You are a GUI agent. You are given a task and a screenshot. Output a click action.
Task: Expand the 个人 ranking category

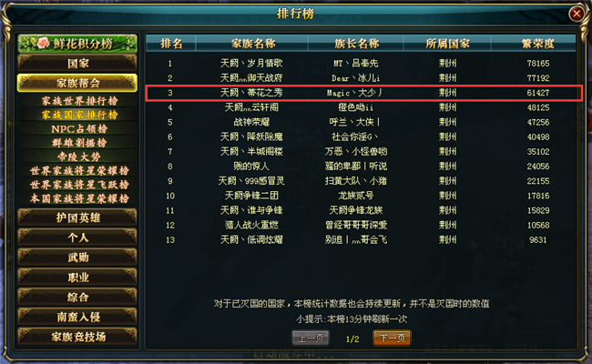coord(77,238)
